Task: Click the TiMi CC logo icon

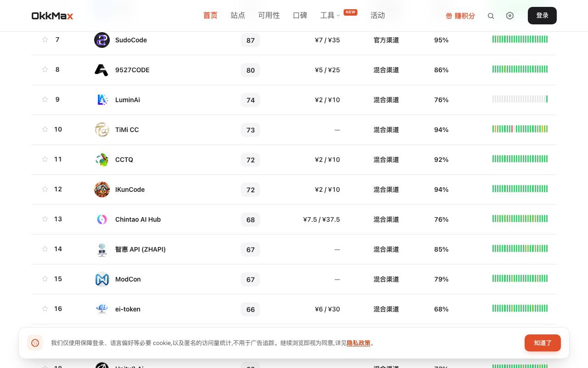Action: tap(102, 130)
